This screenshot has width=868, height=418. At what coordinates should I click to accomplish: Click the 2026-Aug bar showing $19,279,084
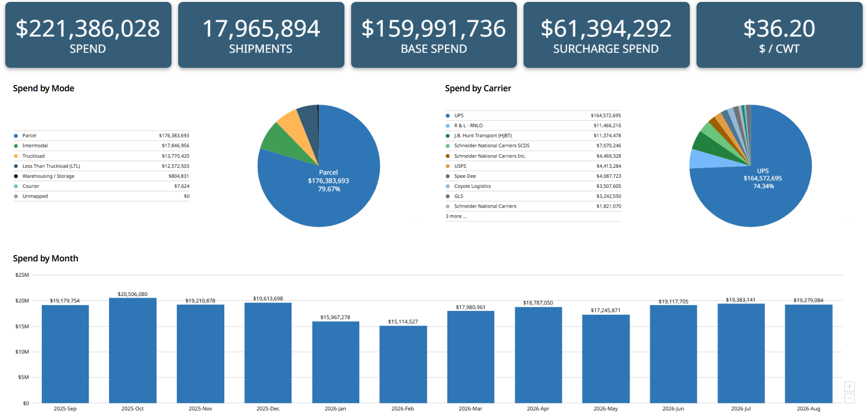pos(808,354)
